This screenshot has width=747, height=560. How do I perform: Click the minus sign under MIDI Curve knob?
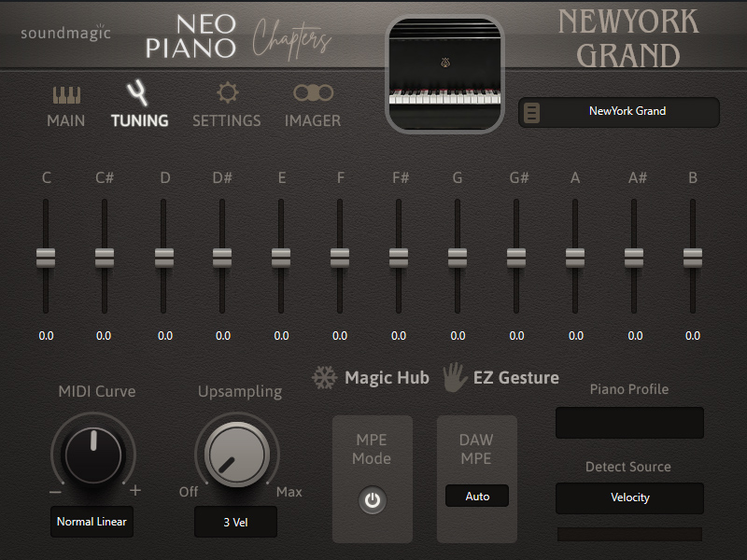click(55, 492)
